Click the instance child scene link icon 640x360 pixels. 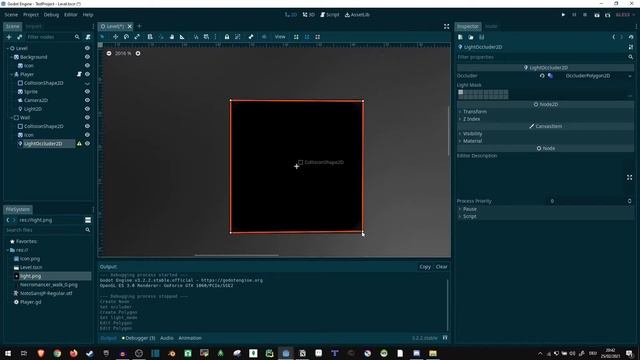point(19,37)
